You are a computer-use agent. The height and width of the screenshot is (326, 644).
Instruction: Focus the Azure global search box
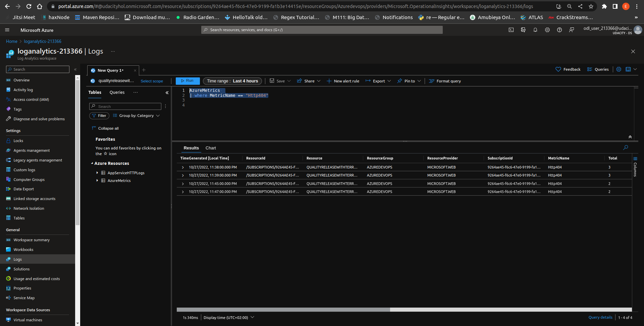[322, 30]
